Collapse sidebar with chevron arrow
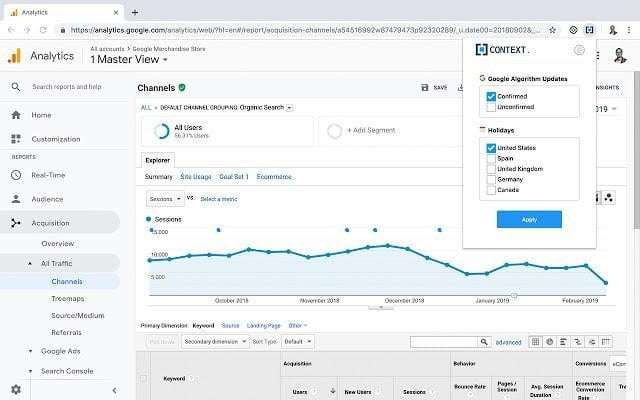This screenshot has width=640, height=400. click(114, 391)
